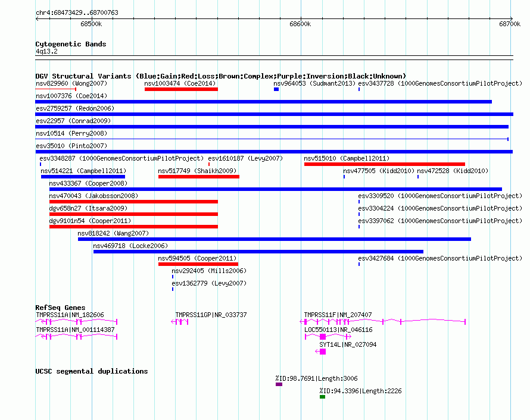Select the nsv470043 (Jakobsson2008) red bar

coord(133,202)
